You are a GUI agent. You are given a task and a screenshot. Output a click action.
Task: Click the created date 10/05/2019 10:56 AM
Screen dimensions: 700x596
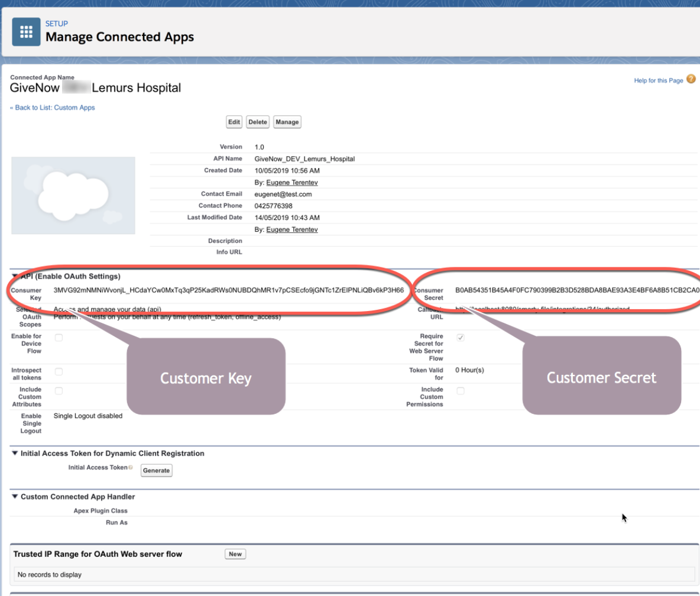tap(287, 170)
